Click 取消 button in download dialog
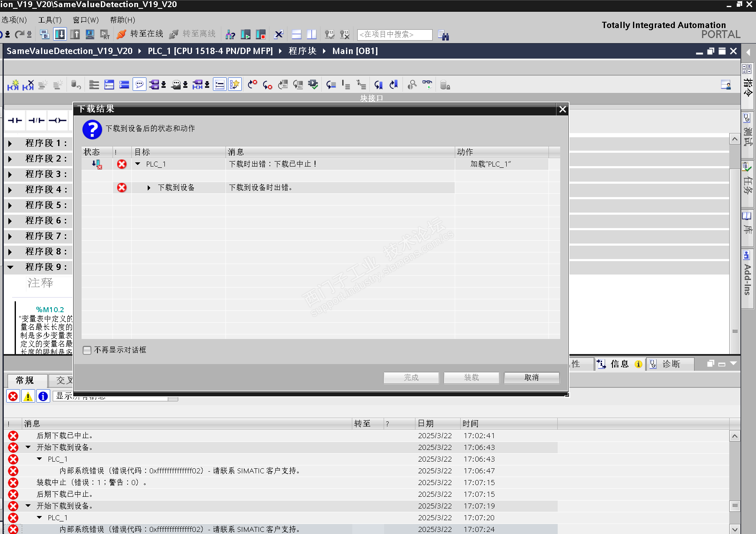 531,377
